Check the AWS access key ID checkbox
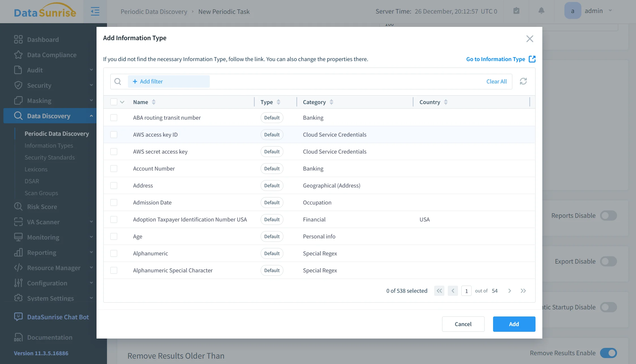Screen dimensions: 636x364 point(114,135)
